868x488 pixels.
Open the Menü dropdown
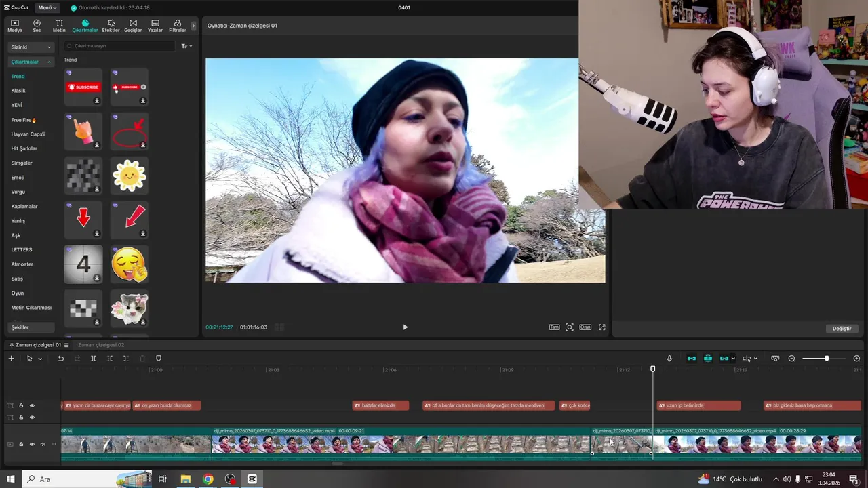(x=47, y=7)
